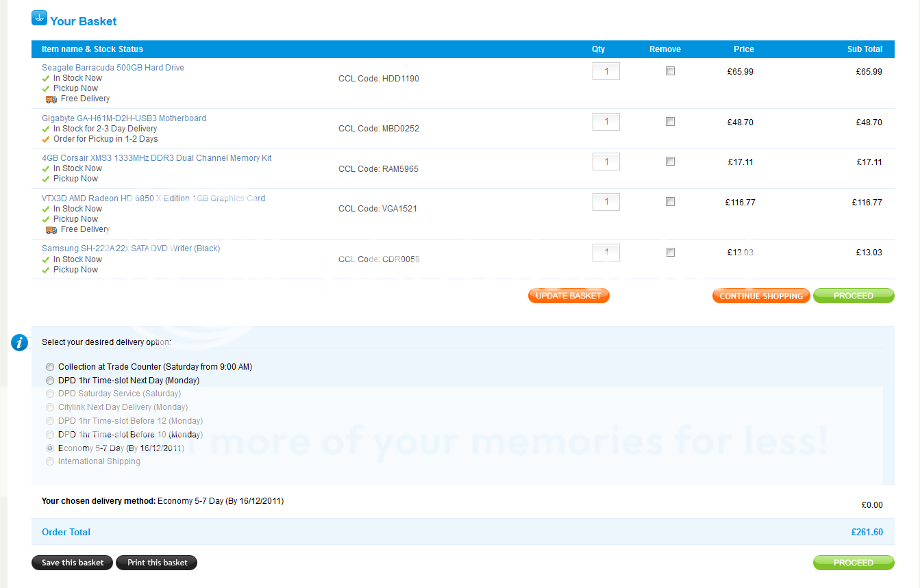Click quantity field for Gigabyte motherboard
Screen dimensions: 920x588
point(606,122)
